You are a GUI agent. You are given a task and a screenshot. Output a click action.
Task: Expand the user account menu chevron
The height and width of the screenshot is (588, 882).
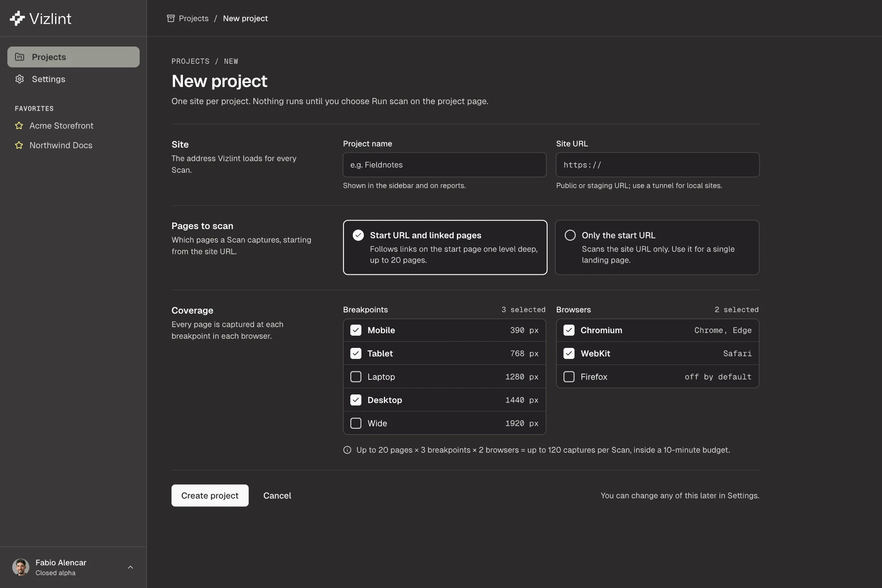(x=130, y=567)
